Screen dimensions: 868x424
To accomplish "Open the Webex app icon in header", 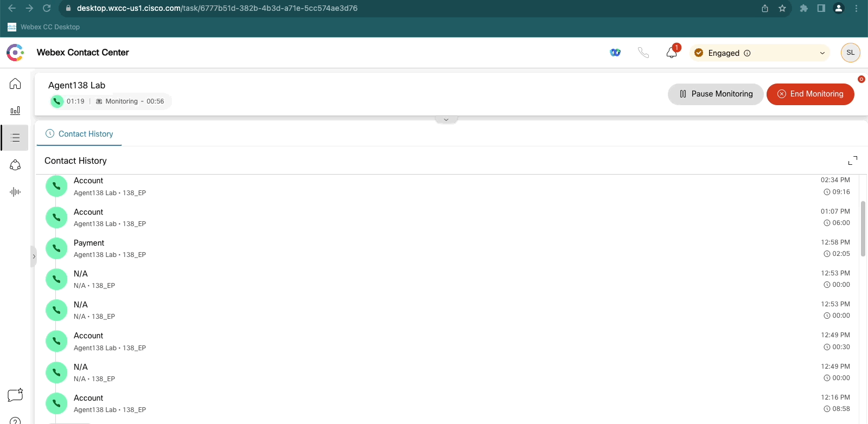I will [x=615, y=53].
